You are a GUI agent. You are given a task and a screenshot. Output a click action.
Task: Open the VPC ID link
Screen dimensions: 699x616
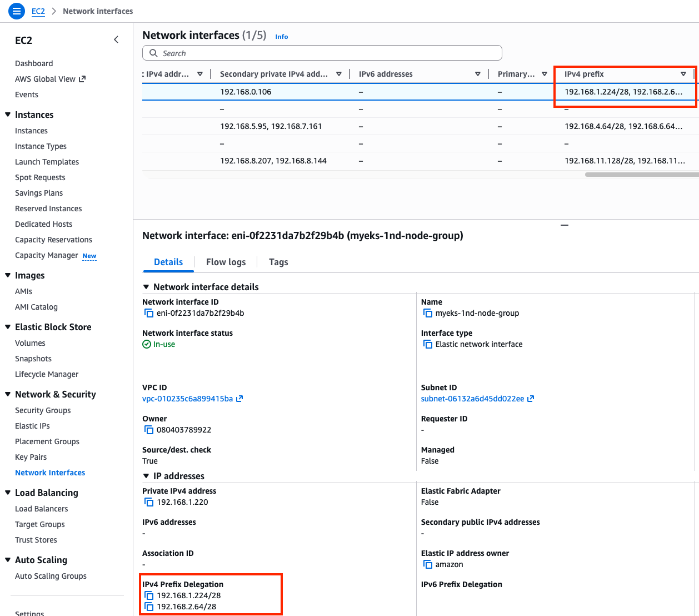188,399
